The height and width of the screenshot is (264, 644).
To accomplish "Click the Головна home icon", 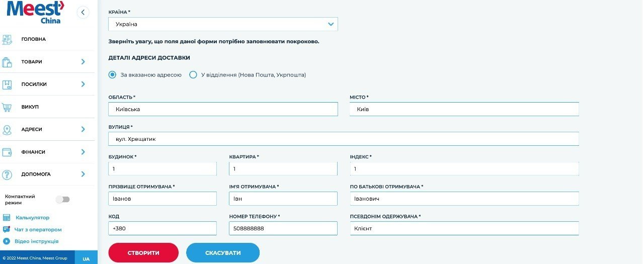I will point(7,39).
